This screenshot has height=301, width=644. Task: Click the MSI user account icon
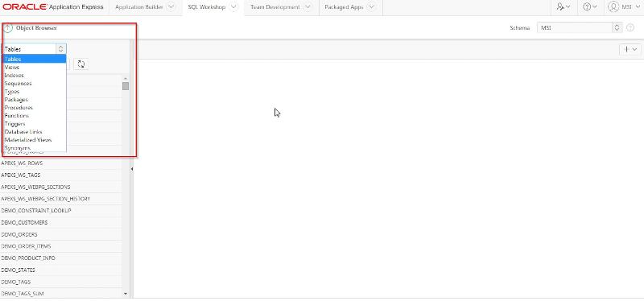click(613, 7)
